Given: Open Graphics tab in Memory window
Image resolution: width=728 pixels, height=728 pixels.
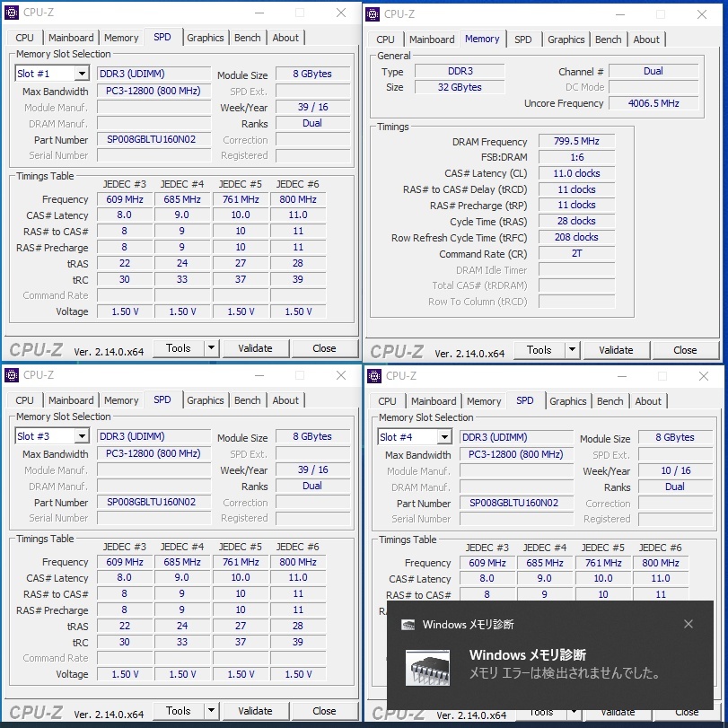Looking at the screenshot, I should pos(566,39).
